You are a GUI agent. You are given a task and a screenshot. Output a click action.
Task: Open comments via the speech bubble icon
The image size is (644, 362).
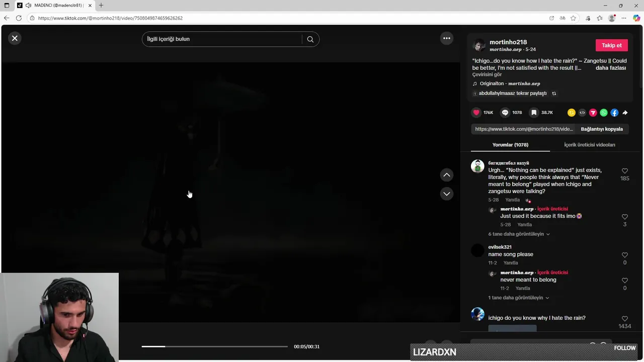pos(505,113)
